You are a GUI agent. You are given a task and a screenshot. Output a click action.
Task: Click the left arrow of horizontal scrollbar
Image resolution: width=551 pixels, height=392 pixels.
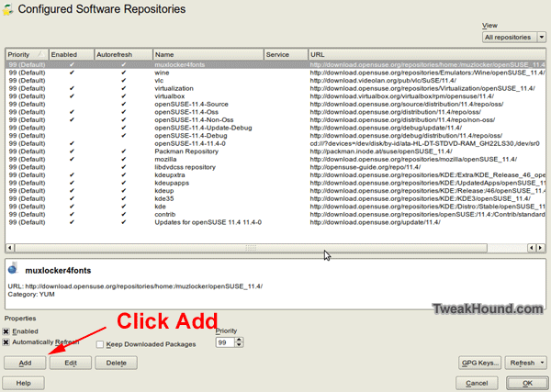click(9, 247)
